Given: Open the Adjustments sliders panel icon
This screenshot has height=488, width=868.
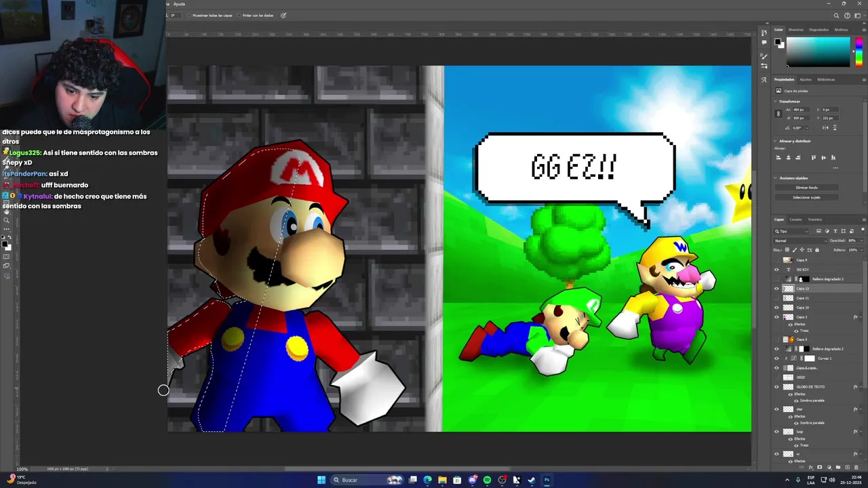Looking at the screenshot, I should click(x=764, y=66).
